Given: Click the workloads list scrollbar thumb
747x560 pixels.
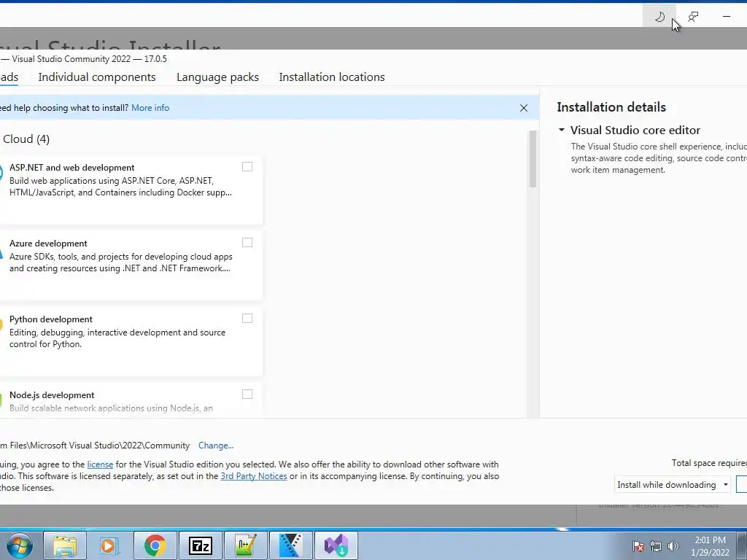Looking at the screenshot, I should pos(533,159).
